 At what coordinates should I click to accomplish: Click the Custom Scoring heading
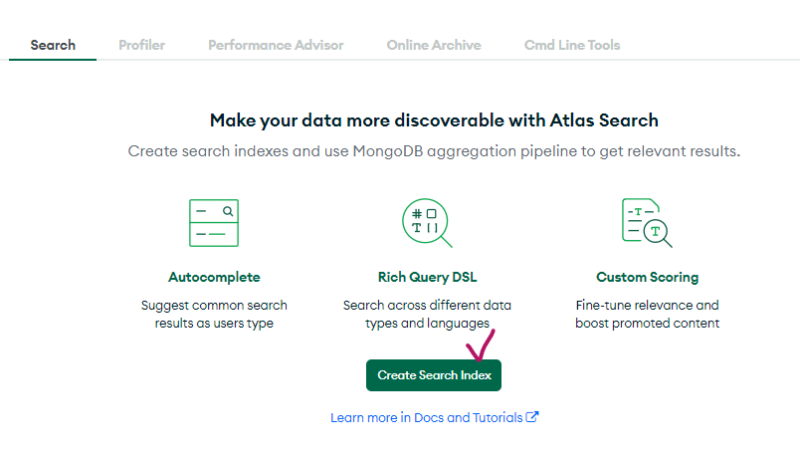[x=647, y=277]
